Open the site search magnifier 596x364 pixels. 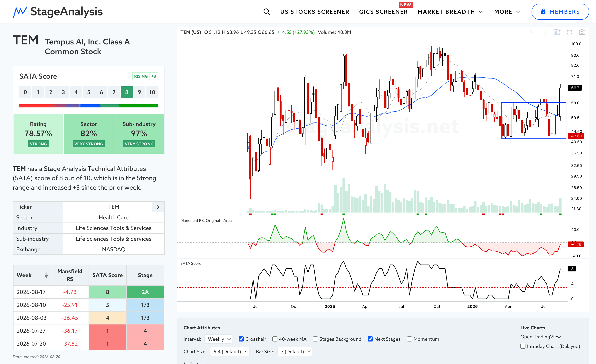coord(267,12)
